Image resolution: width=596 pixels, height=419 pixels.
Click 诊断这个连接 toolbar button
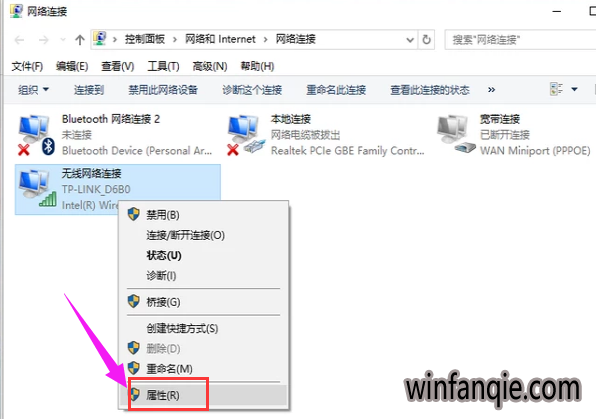[x=252, y=90]
